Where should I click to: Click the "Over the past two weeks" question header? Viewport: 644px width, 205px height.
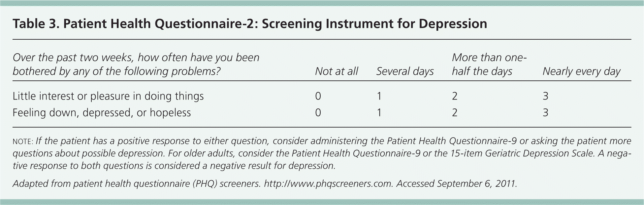[x=136, y=64]
